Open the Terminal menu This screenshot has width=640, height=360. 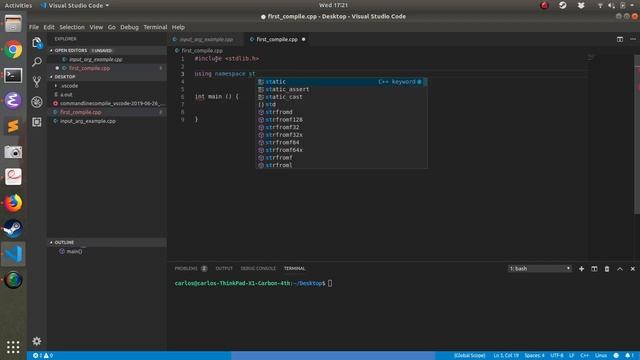click(x=155, y=27)
